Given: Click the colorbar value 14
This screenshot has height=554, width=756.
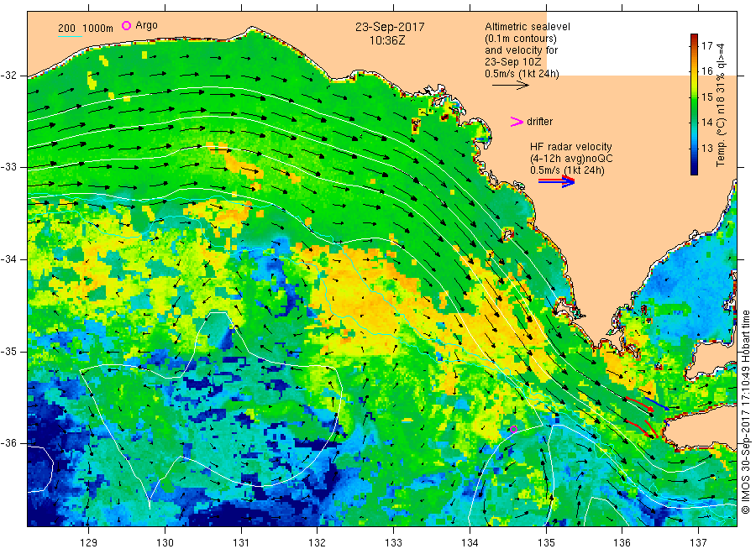Looking at the screenshot, I should click(x=706, y=123).
